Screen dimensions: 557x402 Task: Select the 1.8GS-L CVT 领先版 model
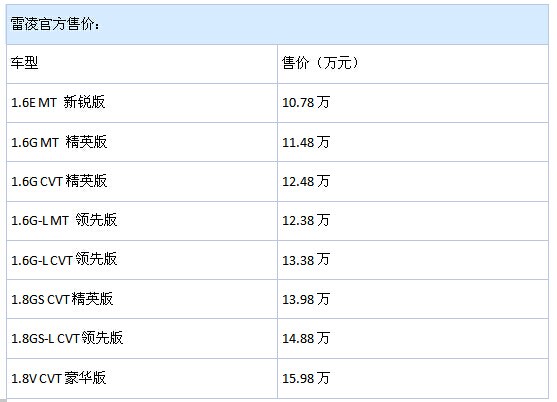(x=67, y=338)
